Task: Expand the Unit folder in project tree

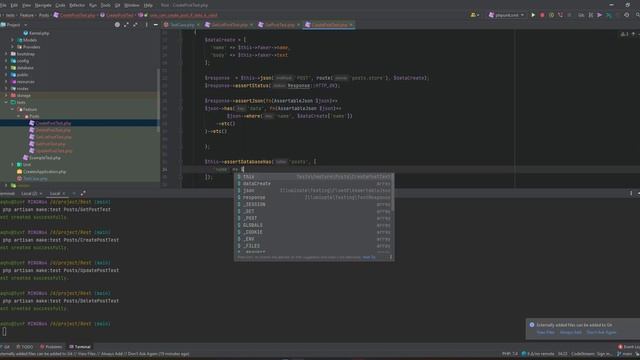Action: (x=13, y=164)
